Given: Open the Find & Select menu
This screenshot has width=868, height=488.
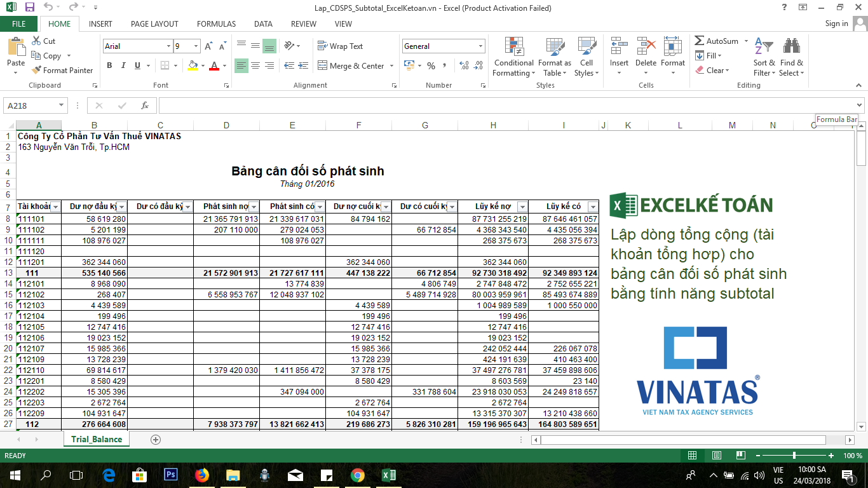Looking at the screenshot, I should [791, 57].
